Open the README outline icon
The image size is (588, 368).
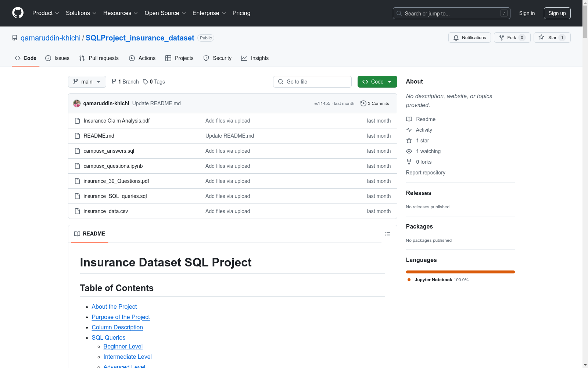[x=387, y=234]
